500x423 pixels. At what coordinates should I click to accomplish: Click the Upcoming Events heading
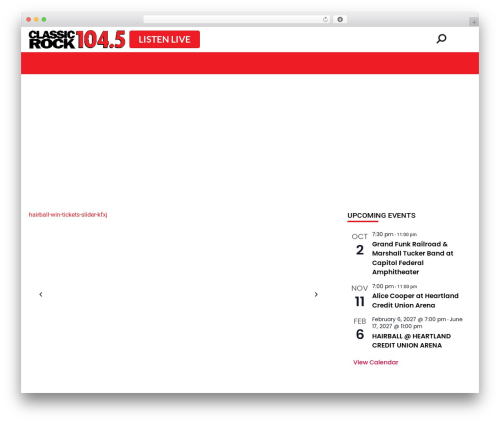tap(381, 216)
